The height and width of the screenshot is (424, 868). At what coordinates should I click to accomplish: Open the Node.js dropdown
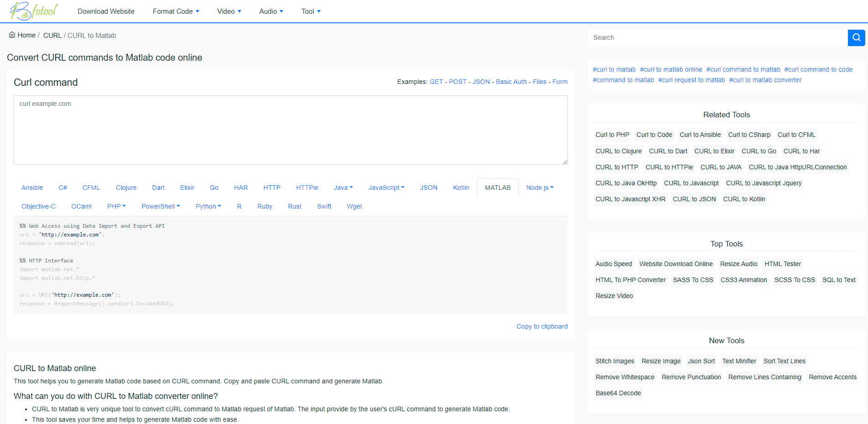[540, 187]
